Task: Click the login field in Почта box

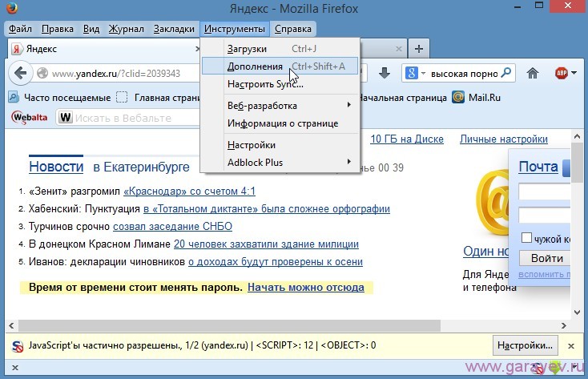Action: click(545, 192)
